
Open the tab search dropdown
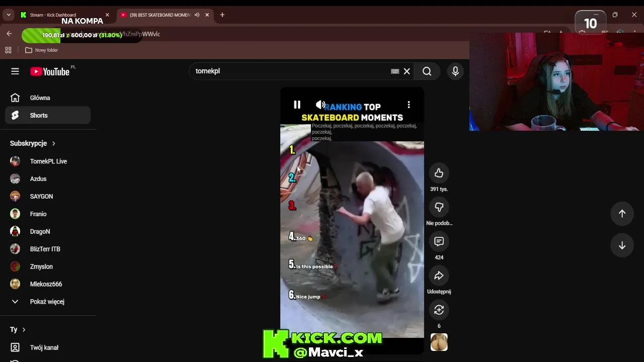(x=9, y=15)
